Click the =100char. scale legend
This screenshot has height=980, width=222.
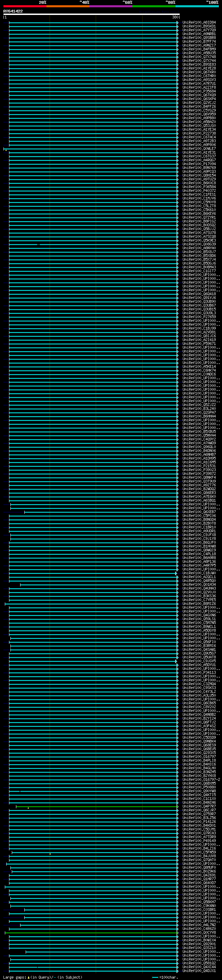click(x=165, y=977)
